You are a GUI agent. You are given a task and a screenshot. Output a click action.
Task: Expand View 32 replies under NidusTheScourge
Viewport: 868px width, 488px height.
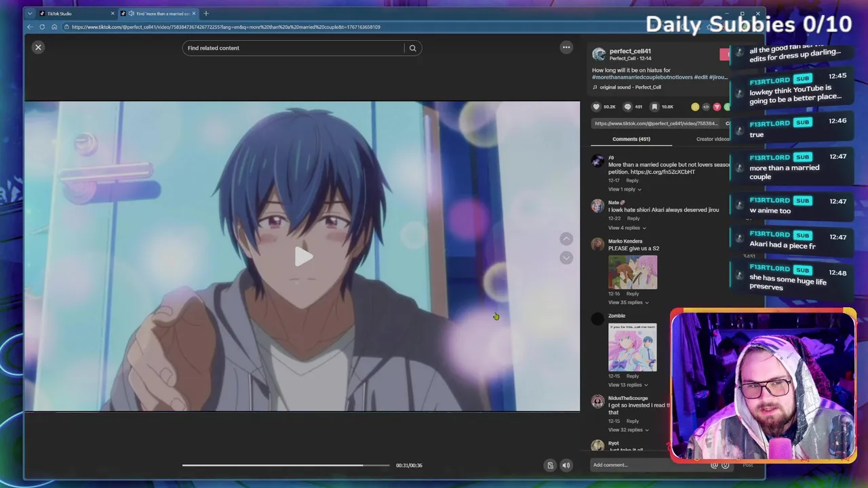[x=629, y=430]
